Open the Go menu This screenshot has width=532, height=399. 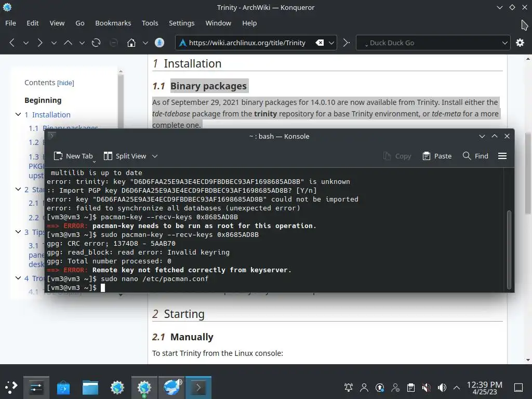click(x=79, y=23)
